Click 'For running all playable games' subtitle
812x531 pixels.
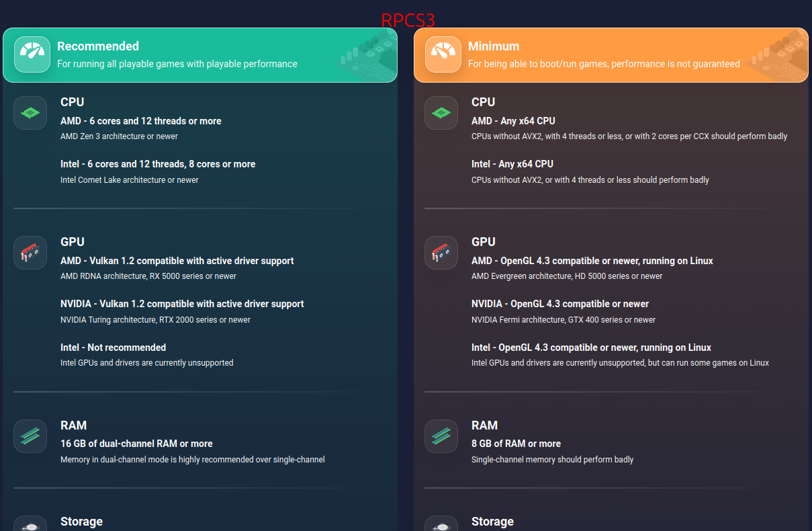[x=177, y=64]
